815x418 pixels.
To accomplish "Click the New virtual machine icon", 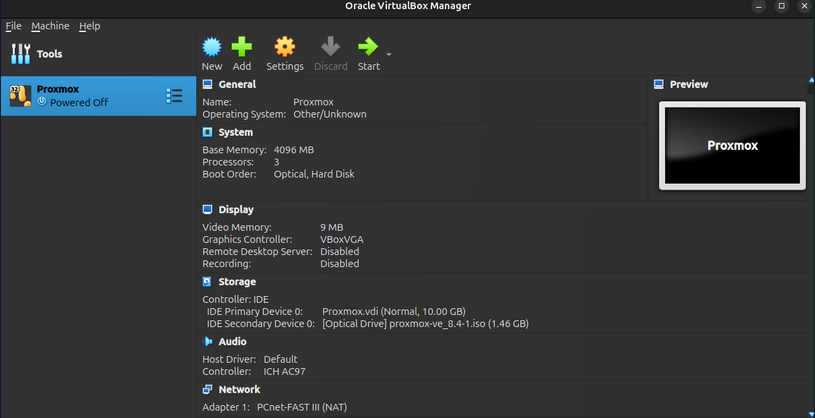I will coord(211,47).
